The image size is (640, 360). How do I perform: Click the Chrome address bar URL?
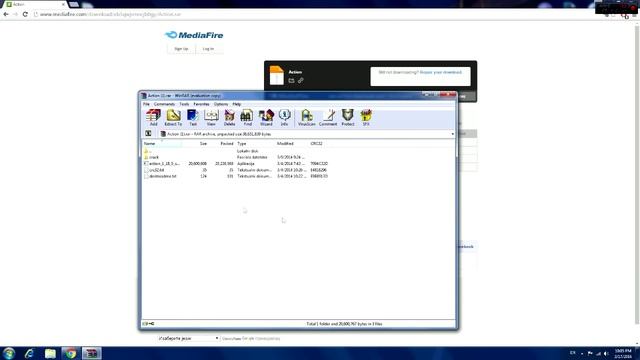click(110, 14)
